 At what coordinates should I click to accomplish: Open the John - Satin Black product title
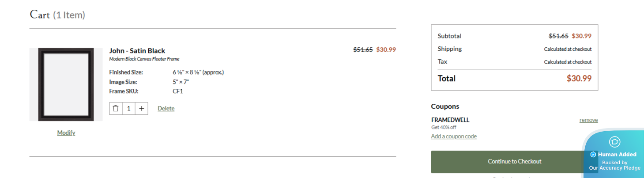[137, 51]
